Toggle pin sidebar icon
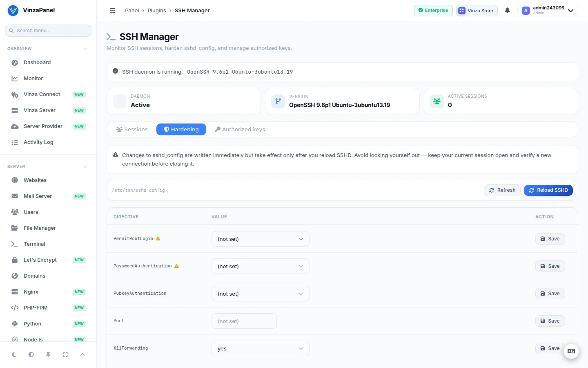588x368 pixels. click(x=48, y=355)
